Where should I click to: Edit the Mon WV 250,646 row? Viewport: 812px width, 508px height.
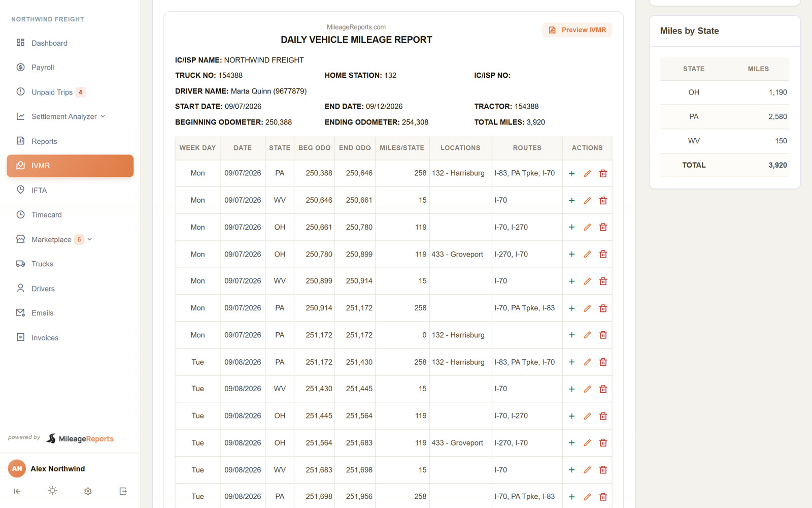coord(587,201)
